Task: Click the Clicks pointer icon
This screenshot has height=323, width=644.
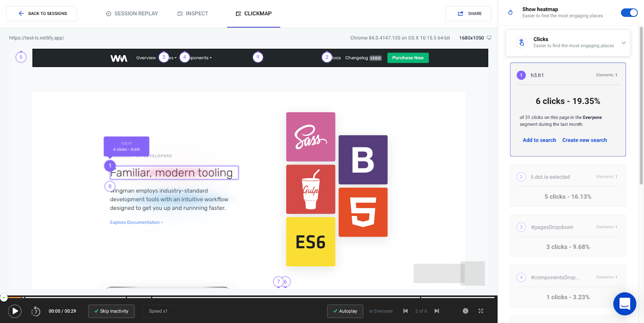Action: click(x=522, y=42)
